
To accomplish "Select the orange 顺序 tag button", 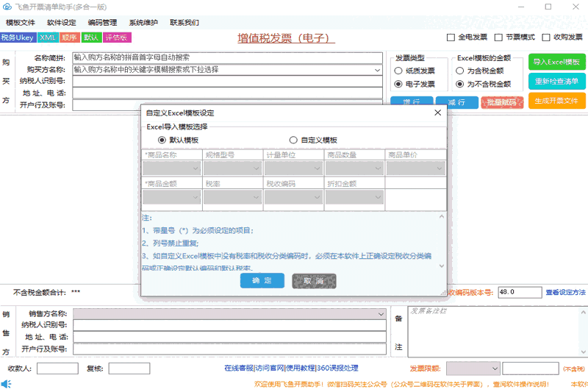I will point(69,38).
